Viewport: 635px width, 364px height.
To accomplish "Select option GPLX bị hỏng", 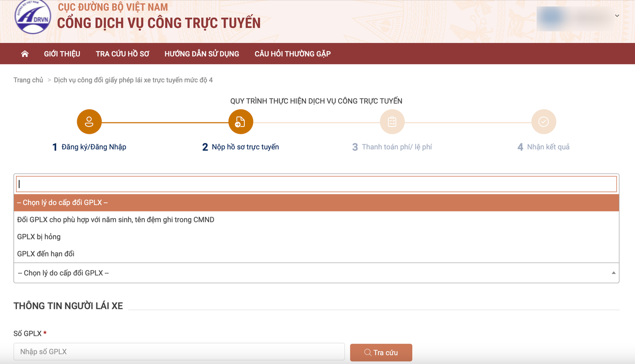I will pos(39,237).
